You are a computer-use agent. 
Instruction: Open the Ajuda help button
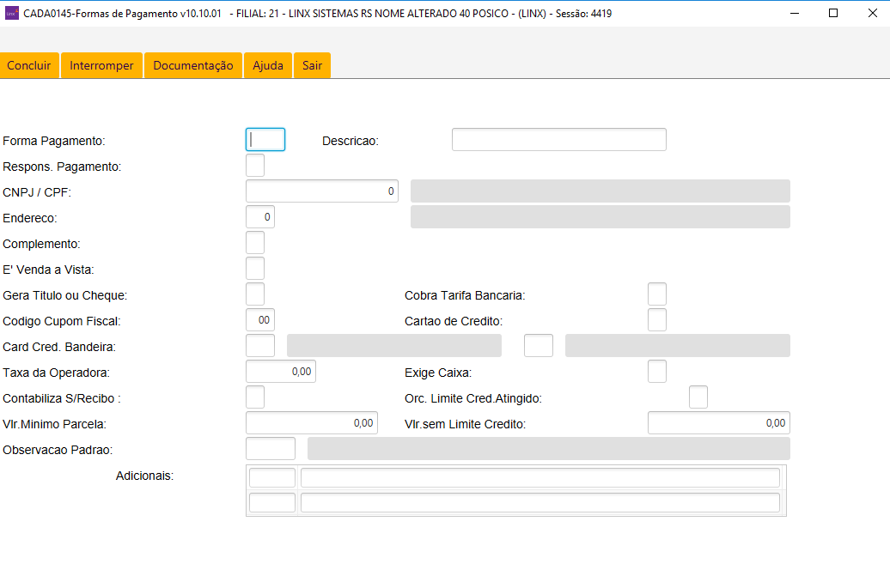pyautogui.click(x=268, y=65)
